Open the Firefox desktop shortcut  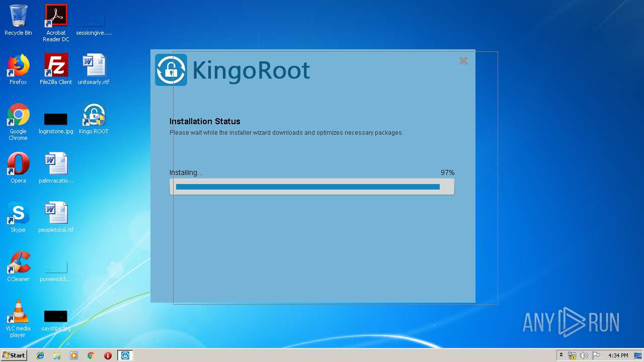pos(18,69)
